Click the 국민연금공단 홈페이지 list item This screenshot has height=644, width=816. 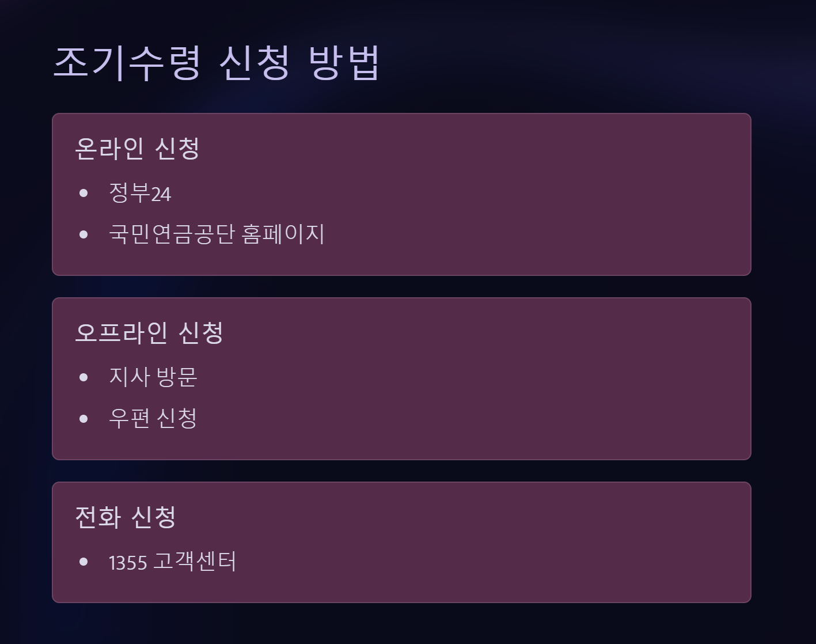coord(217,234)
